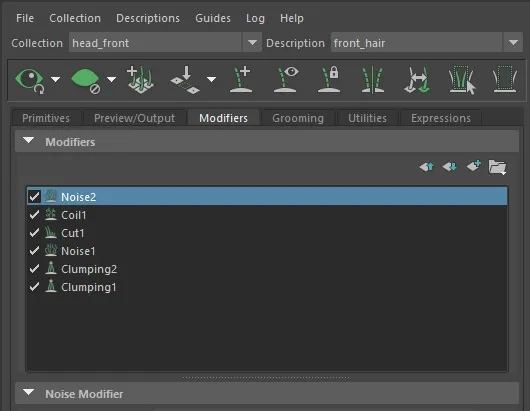Select the Clumping2 modifier name
Viewport: 530px width, 411px height.
pyautogui.click(x=89, y=269)
